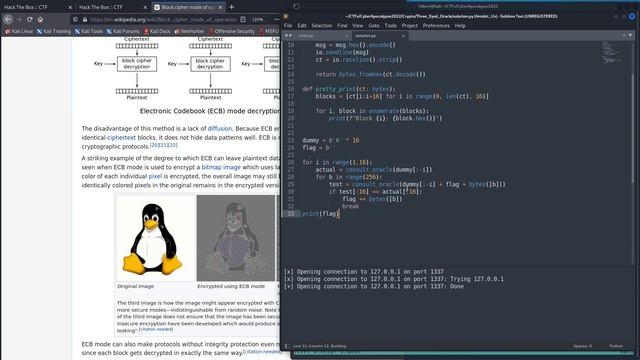
Task: Follow the diffusion link
Action: point(220,129)
